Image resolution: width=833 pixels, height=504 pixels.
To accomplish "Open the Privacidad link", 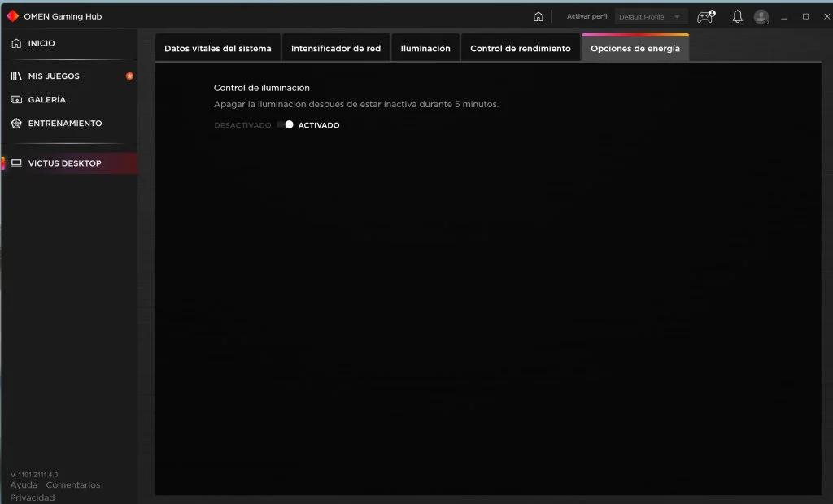I will pos(33,497).
